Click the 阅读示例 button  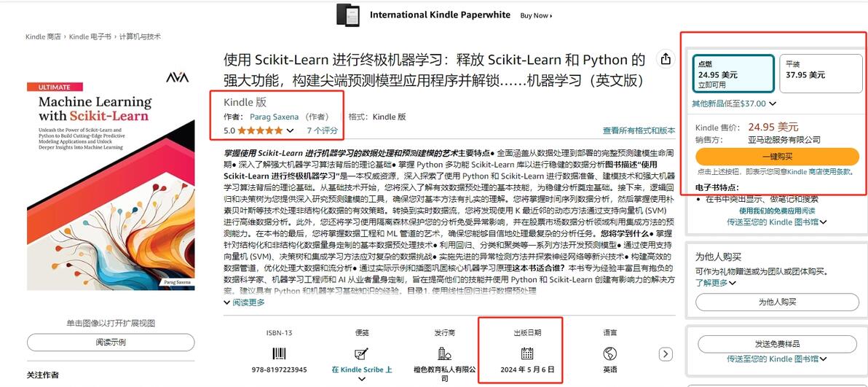pyautogui.click(x=111, y=342)
